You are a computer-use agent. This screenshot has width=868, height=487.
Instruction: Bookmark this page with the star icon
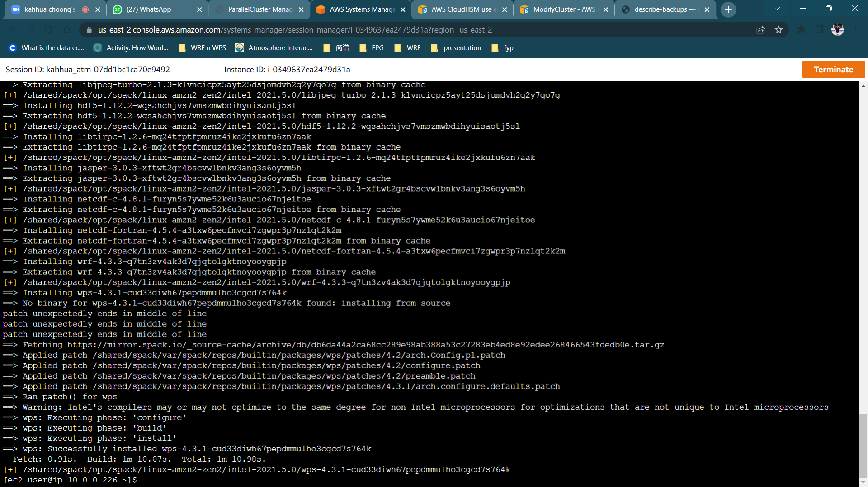[x=778, y=30]
